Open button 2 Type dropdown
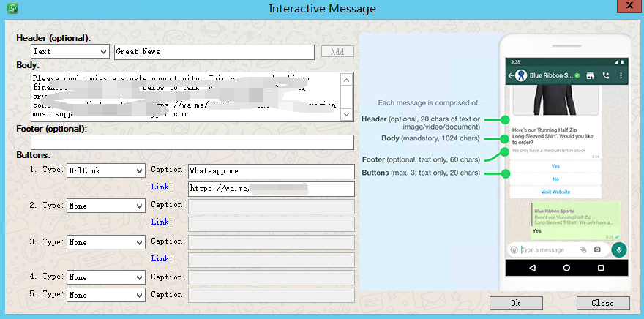644x319 pixels. (106, 206)
